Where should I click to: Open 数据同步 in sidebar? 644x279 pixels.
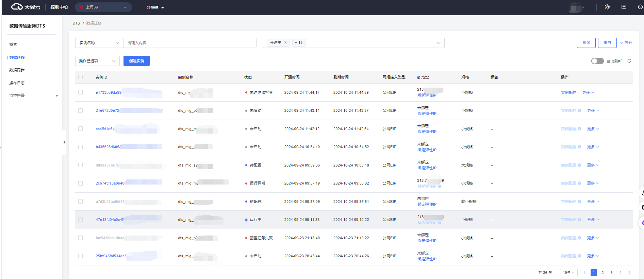click(x=17, y=70)
